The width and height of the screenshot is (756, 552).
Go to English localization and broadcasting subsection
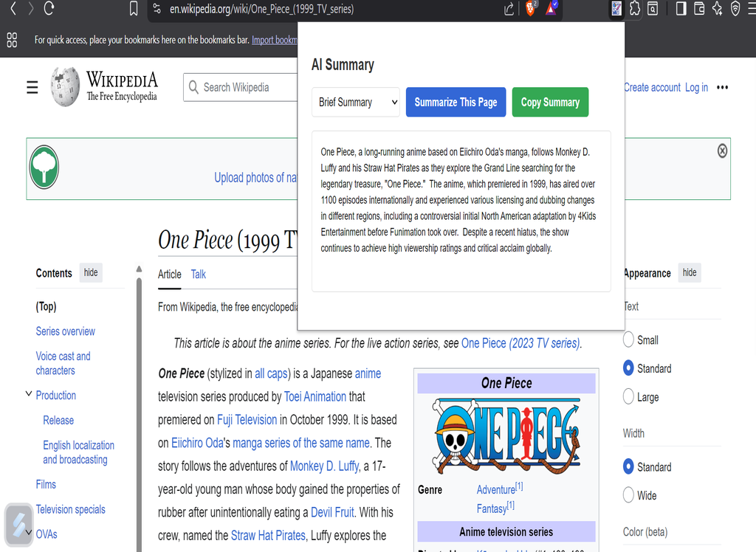78,452
